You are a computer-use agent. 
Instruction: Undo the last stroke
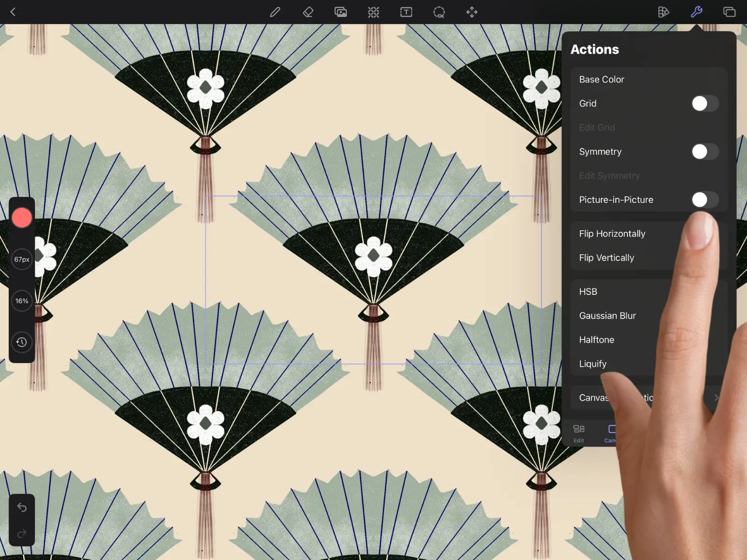22,507
